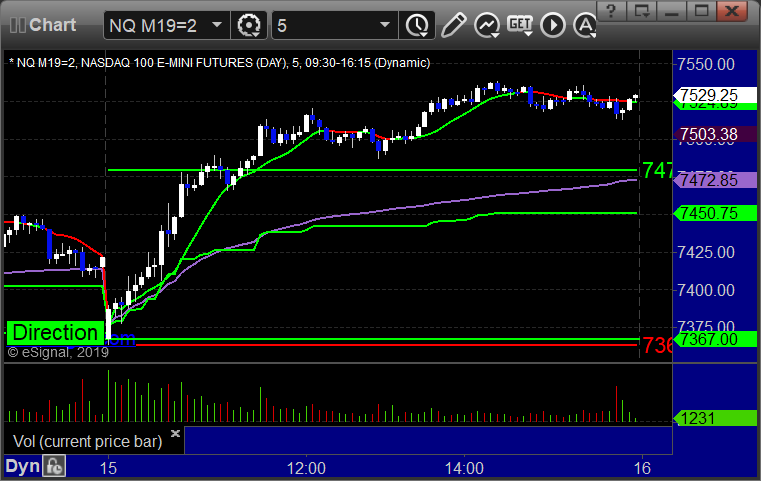The width and height of the screenshot is (761, 481).
Task: Select the pencil drawing tools icon
Action: (x=453, y=25)
